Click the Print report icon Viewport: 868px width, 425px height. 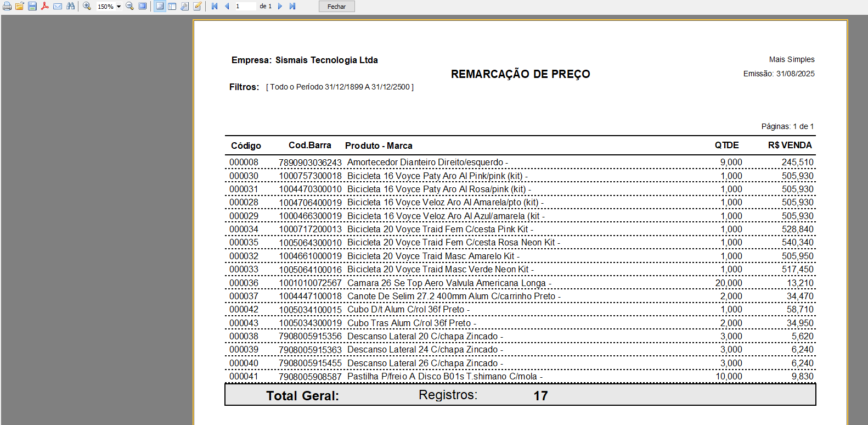coord(7,7)
